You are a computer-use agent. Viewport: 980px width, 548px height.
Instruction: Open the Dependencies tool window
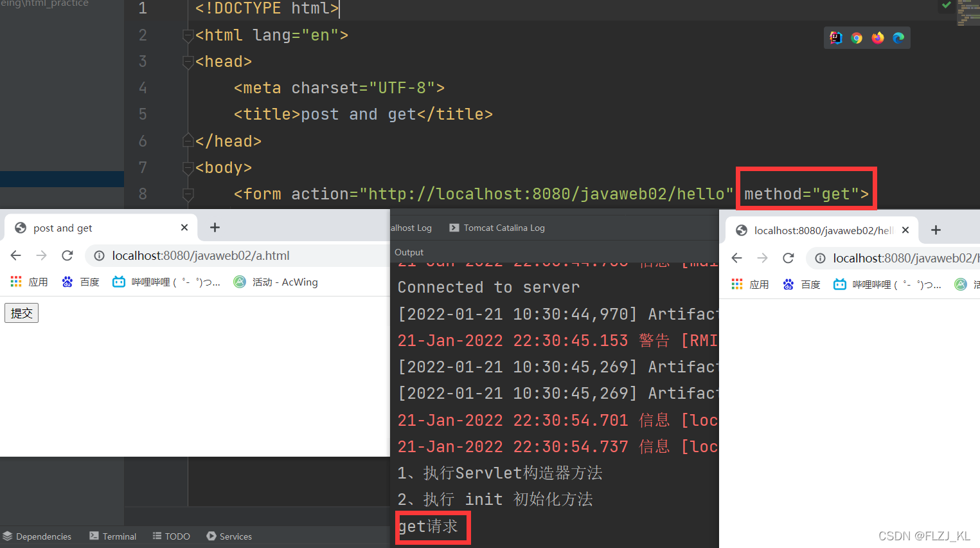click(x=37, y=536)
